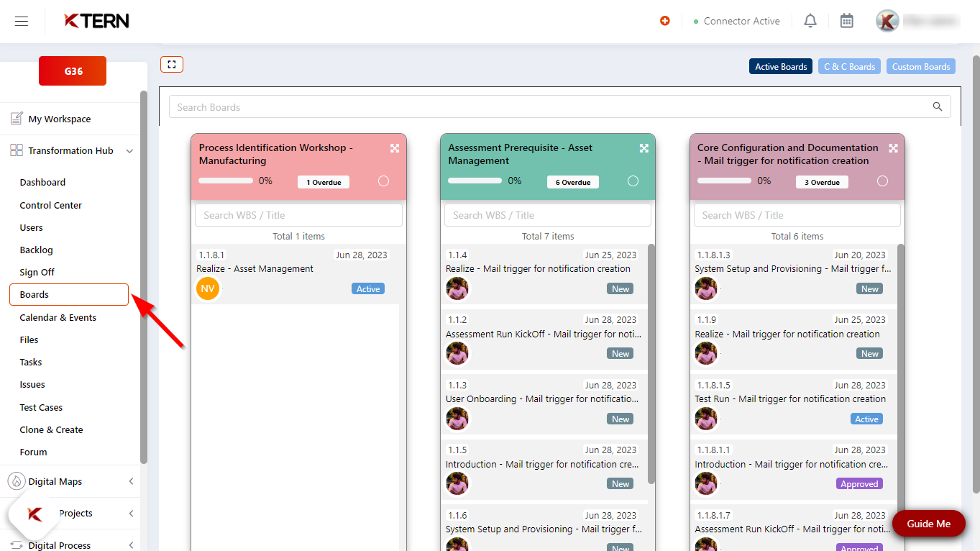
Task: Click the Connector Active status
Action: pos(736,21)
